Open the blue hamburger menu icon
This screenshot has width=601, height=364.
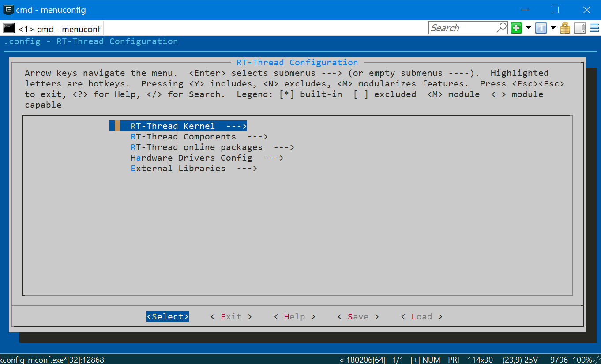click(593, 27)
